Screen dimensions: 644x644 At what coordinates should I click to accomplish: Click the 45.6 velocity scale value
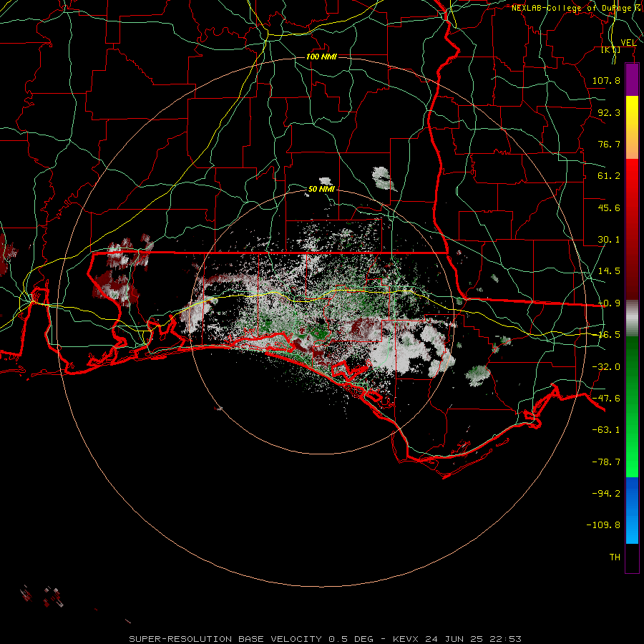(609, 208)
